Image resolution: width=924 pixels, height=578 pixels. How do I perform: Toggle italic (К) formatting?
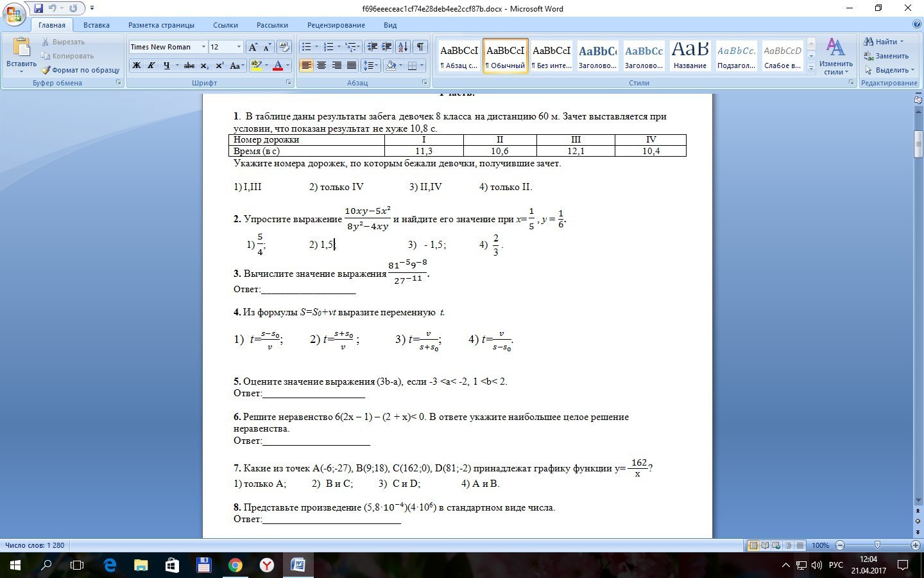pyautogui.click(x=151, y=66)
